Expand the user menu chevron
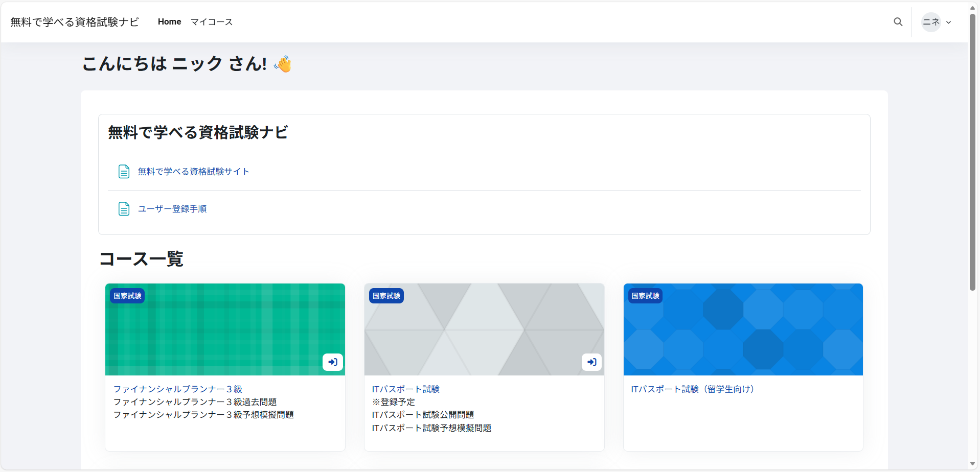The height and width of the screenshot is (472, 980). [949, 22]
